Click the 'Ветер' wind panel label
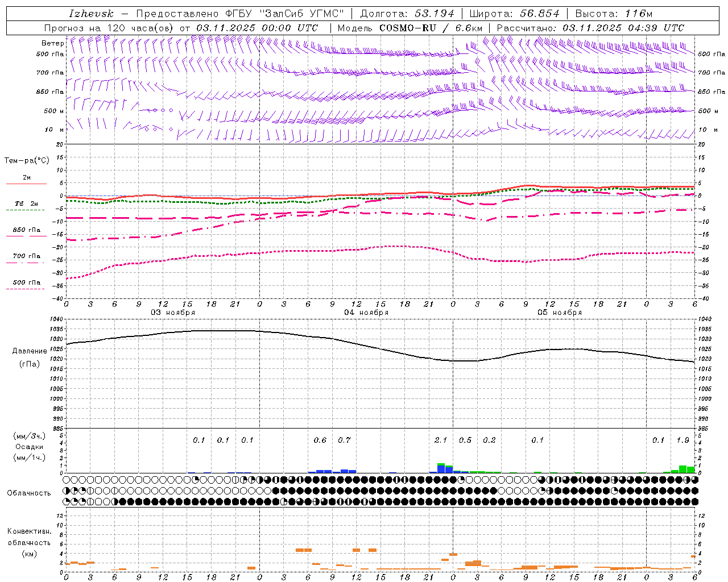728x582 pixels. [52, 43]
